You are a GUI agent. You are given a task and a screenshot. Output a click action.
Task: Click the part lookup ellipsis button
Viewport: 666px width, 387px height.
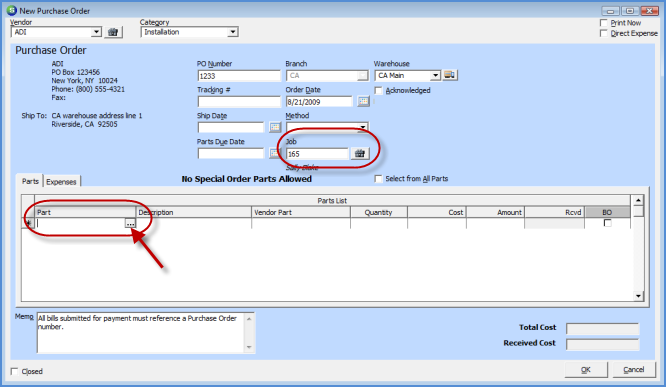point(130,223)
